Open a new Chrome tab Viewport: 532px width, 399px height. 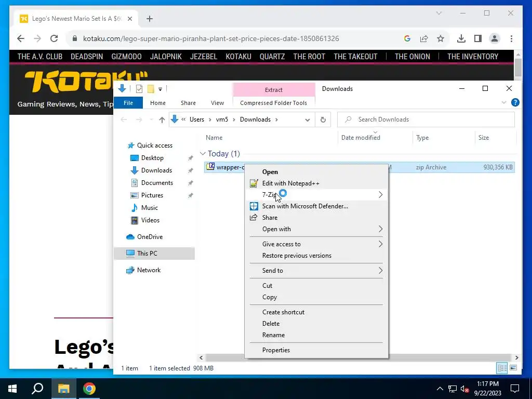click(150, 19)
